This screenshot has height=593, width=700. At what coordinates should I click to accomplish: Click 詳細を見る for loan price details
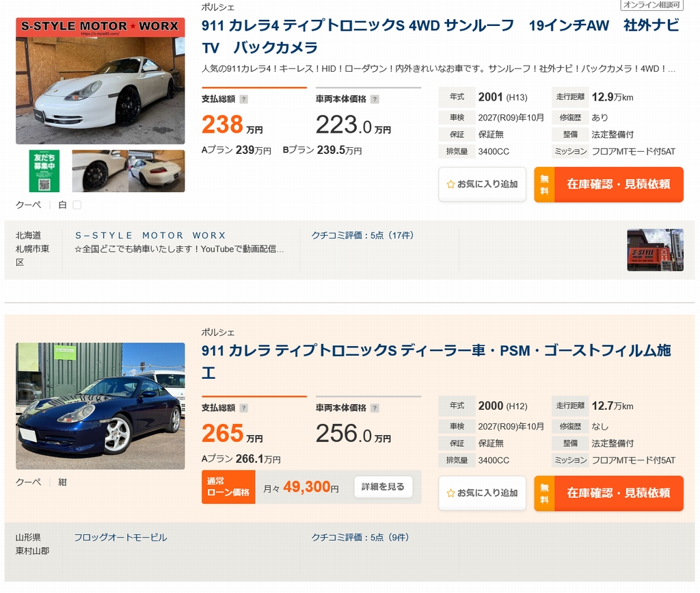[x=383, y=487]
